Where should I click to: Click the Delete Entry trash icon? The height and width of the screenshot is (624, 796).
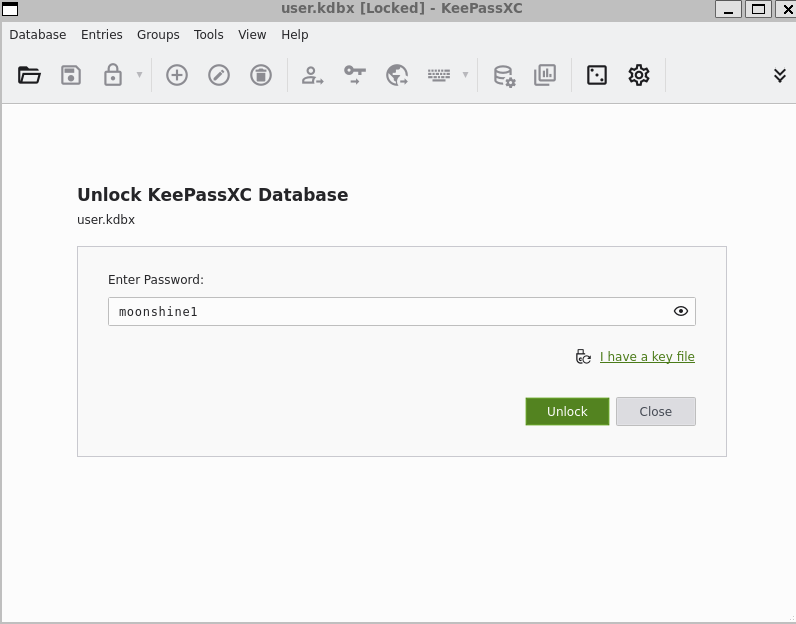tap(261, 75)
